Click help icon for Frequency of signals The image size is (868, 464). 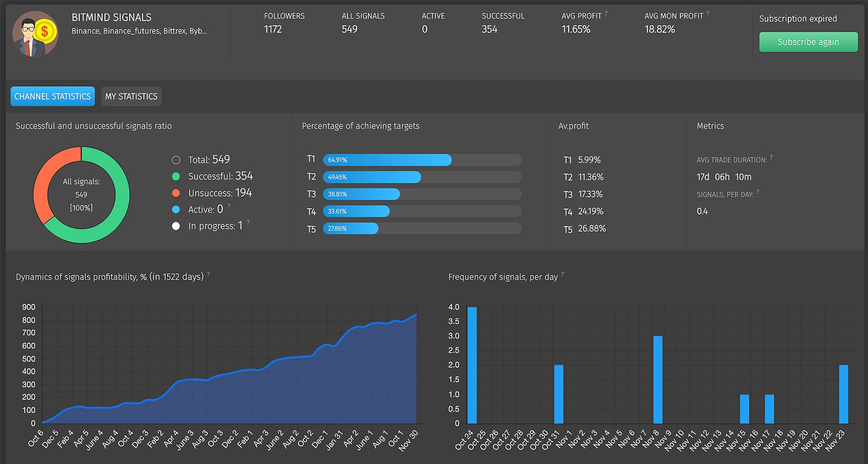563,274
